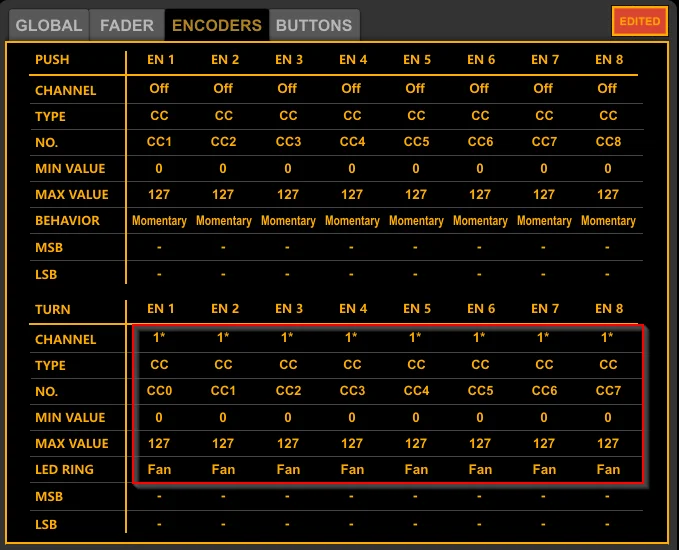The height and width of the screenshot is (550, 679).
Task: Click CC7 in TURN NO. row
Action: click(x=608, y=391)
